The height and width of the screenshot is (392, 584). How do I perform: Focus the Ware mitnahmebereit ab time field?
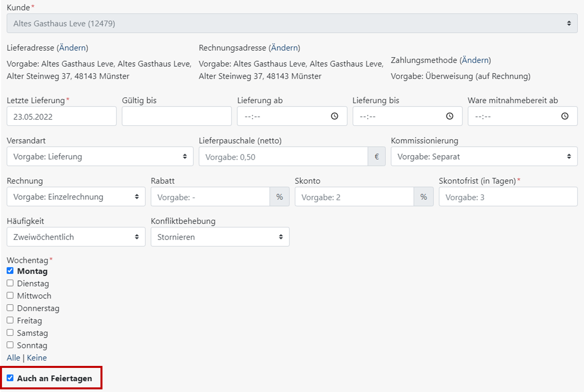coord(523,116)
